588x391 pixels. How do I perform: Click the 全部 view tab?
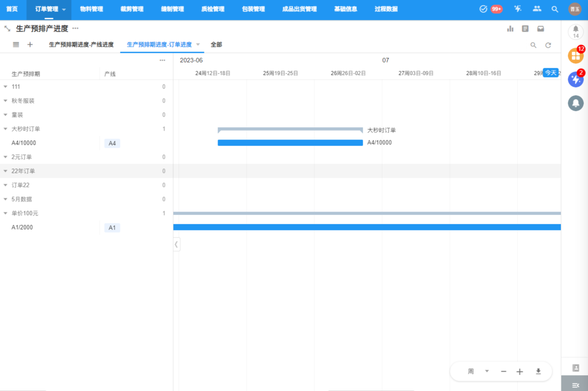coord(216,45)
